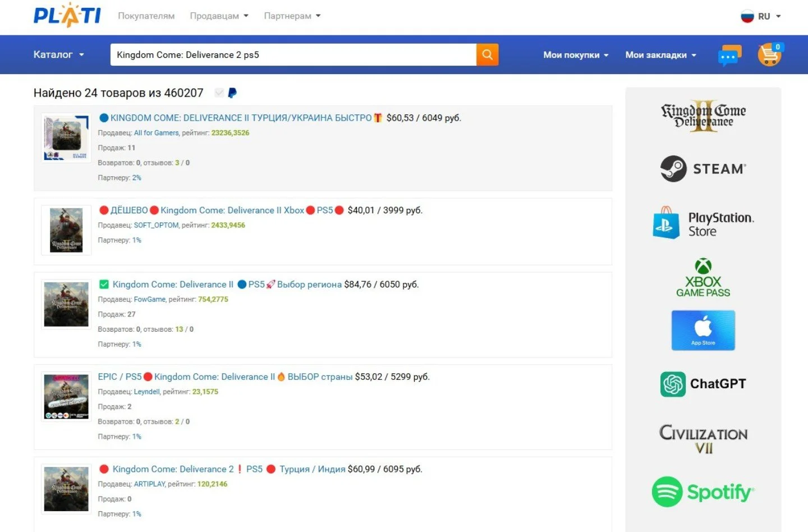Open the All for Gamers product thumbnail
This screenshot has width=808, height=532.
coord(66,138)
